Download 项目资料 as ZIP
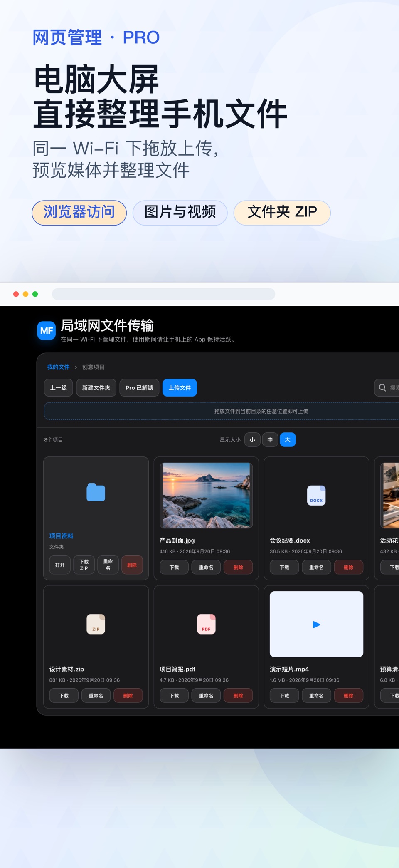399x868 pixels. tap(84, 565)
